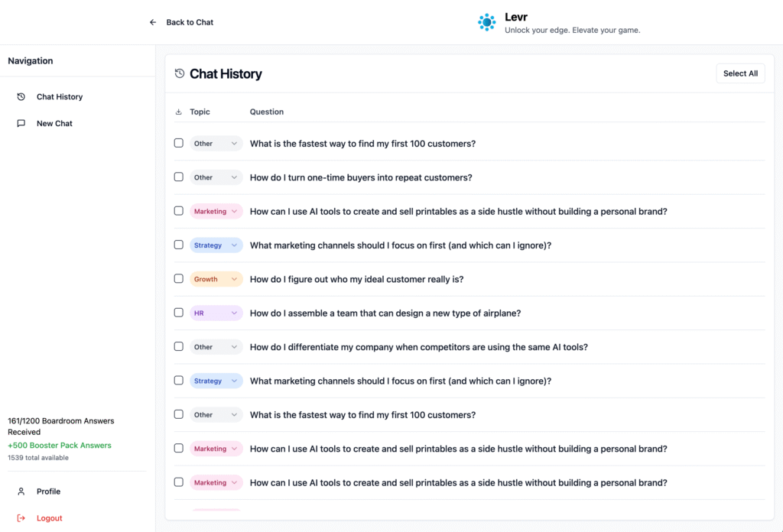Select the checkbox for the airplane team question

coord(179,313)
